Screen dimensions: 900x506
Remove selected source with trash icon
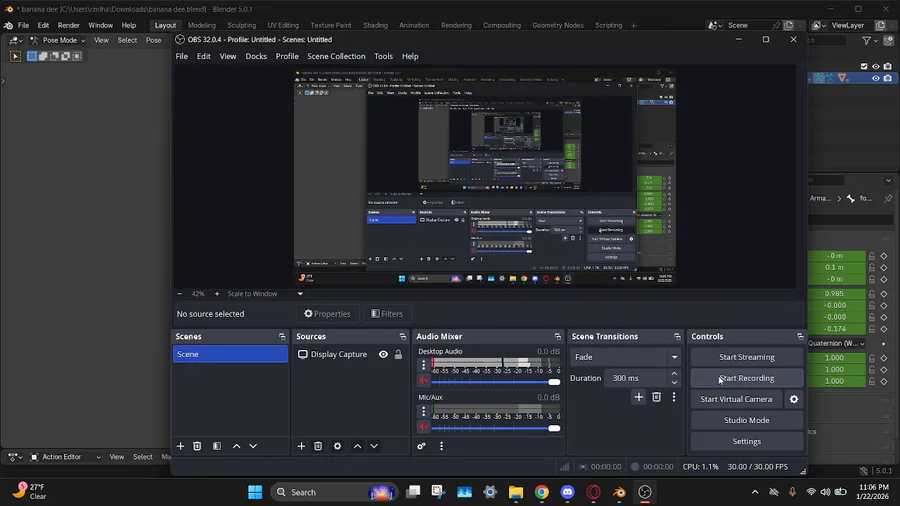[318, 446]
